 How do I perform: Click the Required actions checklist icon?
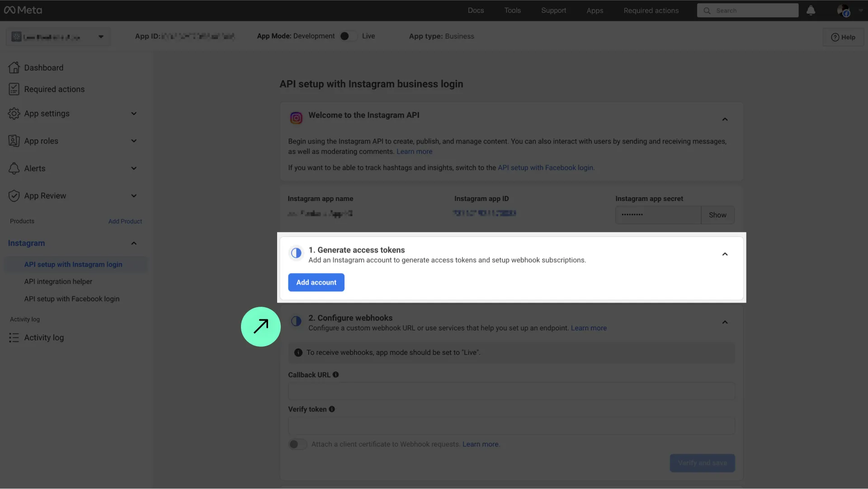coord(14,89)
